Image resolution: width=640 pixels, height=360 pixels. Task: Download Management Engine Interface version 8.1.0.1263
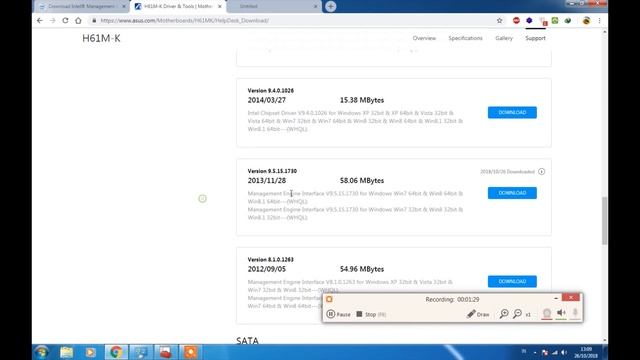[512, 281]
